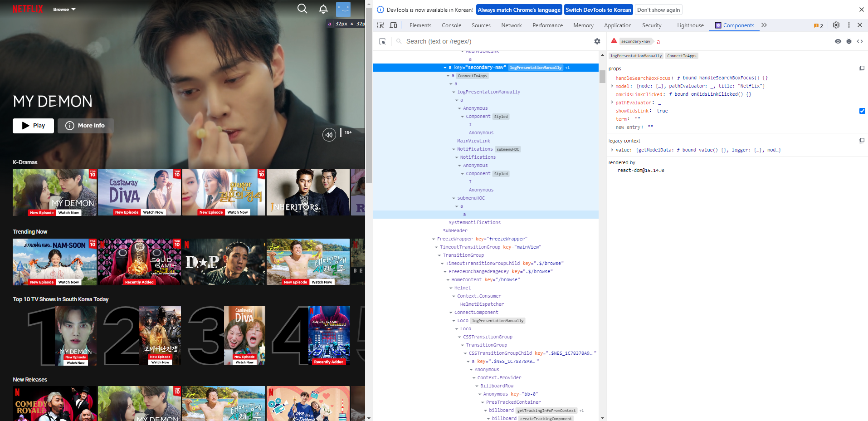Screen dimensions: 868x421
Task: Open the Sources tab
Action: tap(481, 25)
